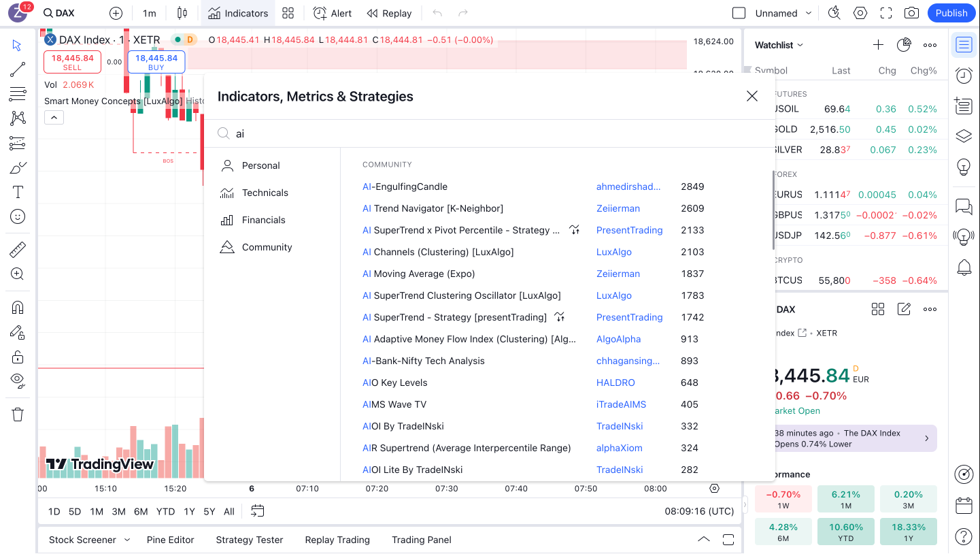Open the emoji icons tool
This screenshot has height=554, width=980.
pos(18,216)
